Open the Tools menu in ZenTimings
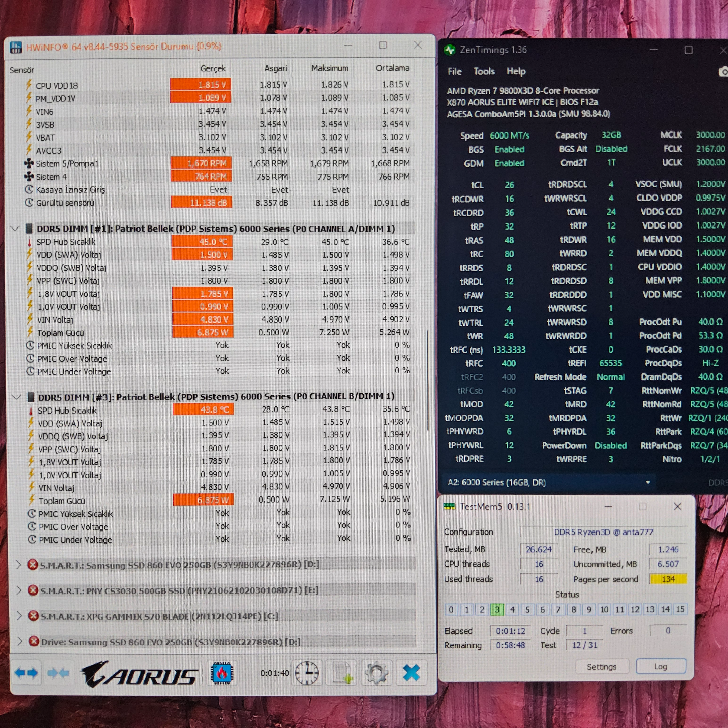This screenshot has height=728, width=728. (484, 71)
